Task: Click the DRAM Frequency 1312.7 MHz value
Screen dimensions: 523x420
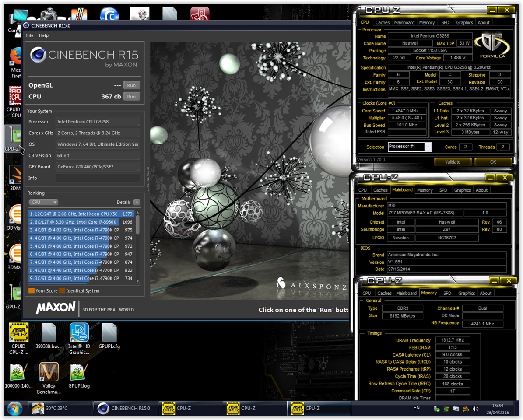Action: click(x=453, y=340)
